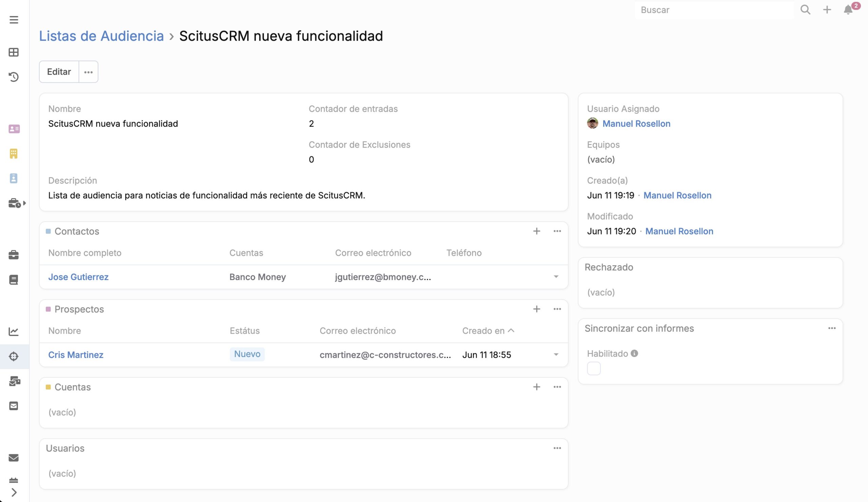Screen dimensions: 868x502
Task: Click the quick create plus icon in top bar
Action: (x=827, y=9)
